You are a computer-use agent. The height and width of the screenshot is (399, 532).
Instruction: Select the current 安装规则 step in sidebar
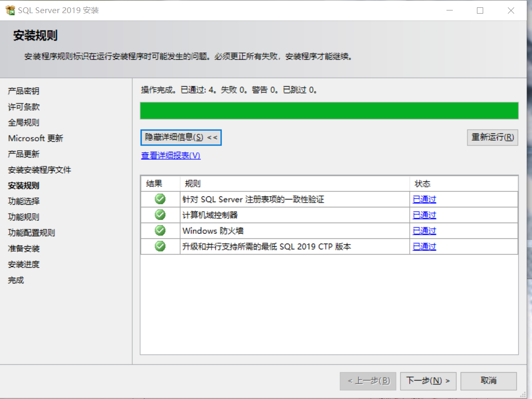tap(24, 186)
